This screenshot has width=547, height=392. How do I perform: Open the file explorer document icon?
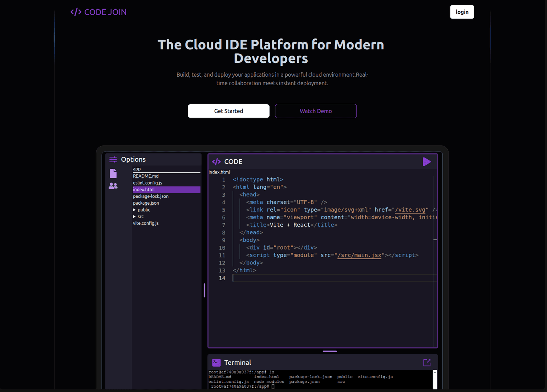click(x=113, y=173)
